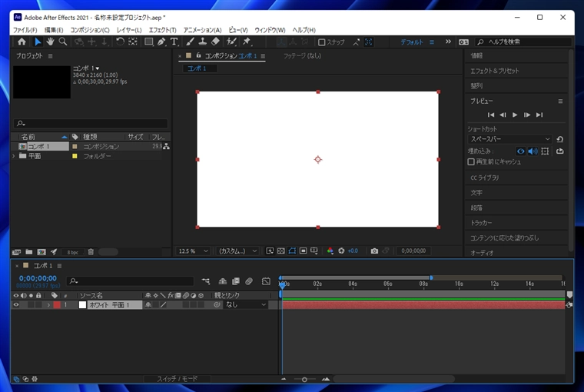Select the Brush tool
Screen dimensions: 584x392
(190, 42)
